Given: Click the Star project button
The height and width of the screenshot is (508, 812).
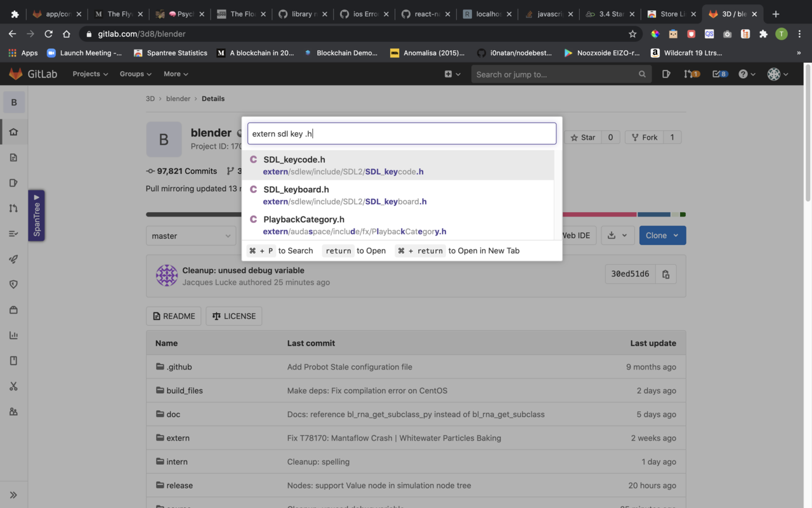Looking at the screenshot, I should pyautogui.click(x=582, y=137).
